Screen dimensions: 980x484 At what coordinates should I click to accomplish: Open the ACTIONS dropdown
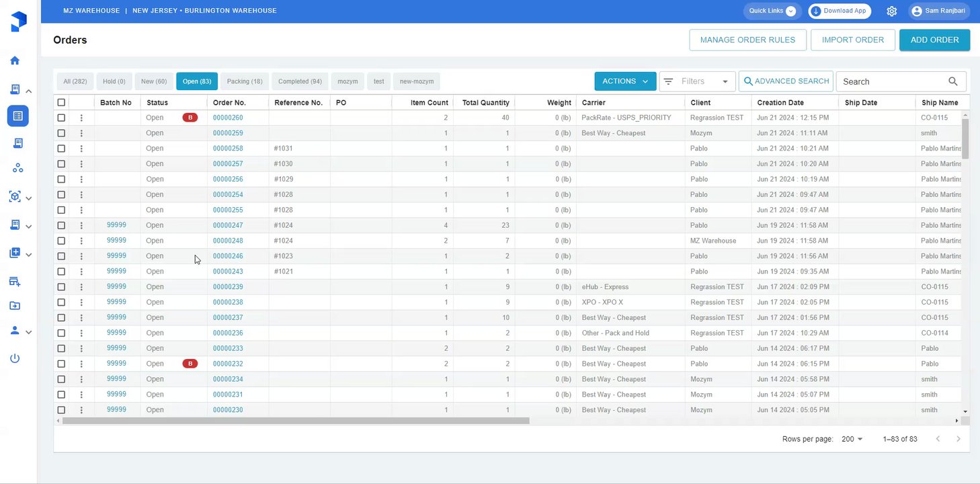[x=625, y=81]
